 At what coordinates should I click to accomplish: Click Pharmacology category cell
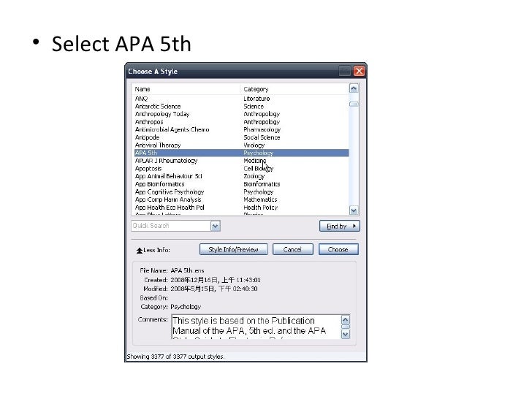point(262,129)
